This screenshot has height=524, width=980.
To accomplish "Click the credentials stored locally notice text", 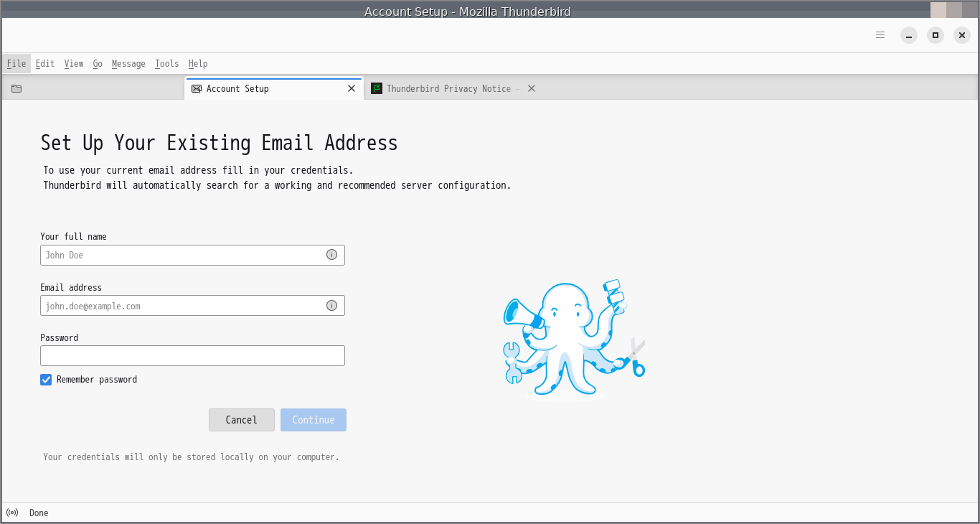I will (192, 457).
